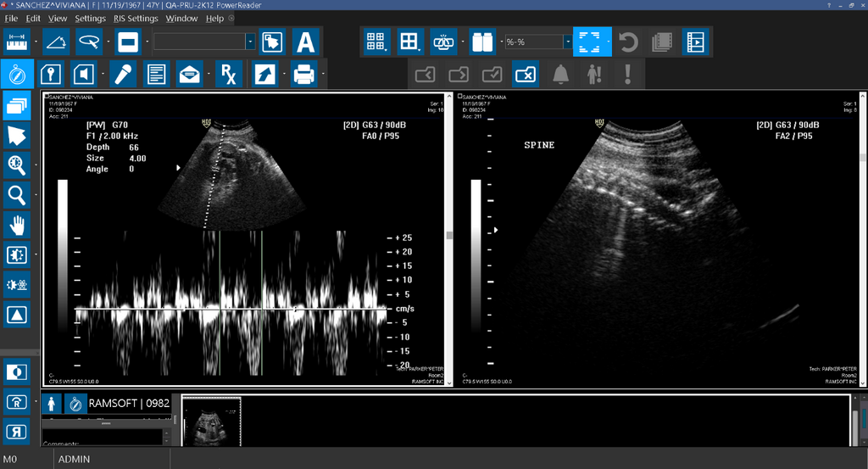868x469 pixels.
Task: Click the ultrasound thumbnail in bottom strip
Action: pos(212,420)
